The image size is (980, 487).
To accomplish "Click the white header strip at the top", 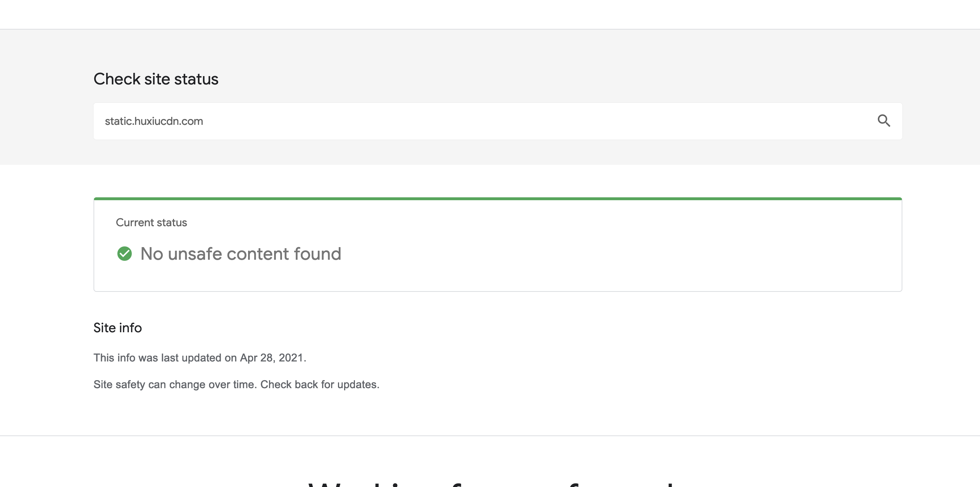I will [x=490, y=14].
